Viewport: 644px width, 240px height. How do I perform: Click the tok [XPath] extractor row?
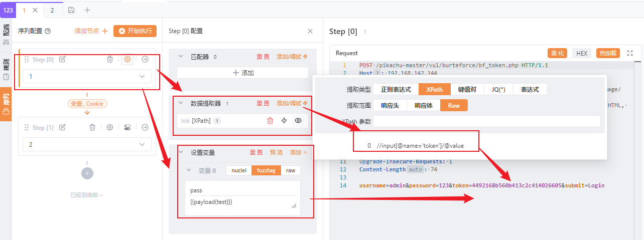(242, 121)
